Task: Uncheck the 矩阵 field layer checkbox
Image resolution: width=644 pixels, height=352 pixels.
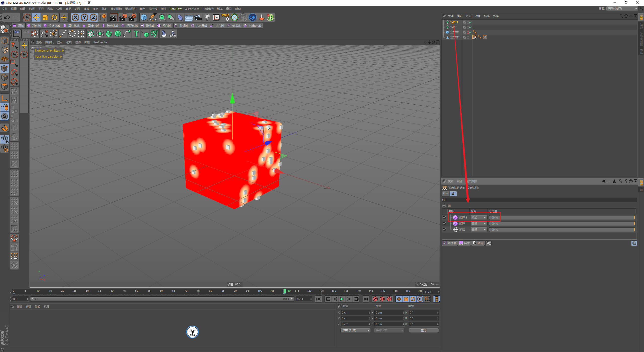Action: [x=445, y=224]
